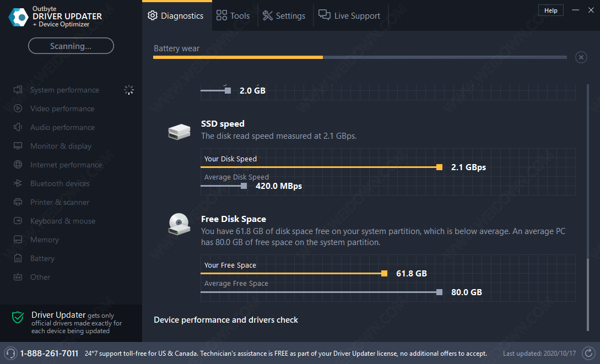This screenshot has height=364, width=600.
Task: Open the Help button
Action: click(x=550, y=10)
